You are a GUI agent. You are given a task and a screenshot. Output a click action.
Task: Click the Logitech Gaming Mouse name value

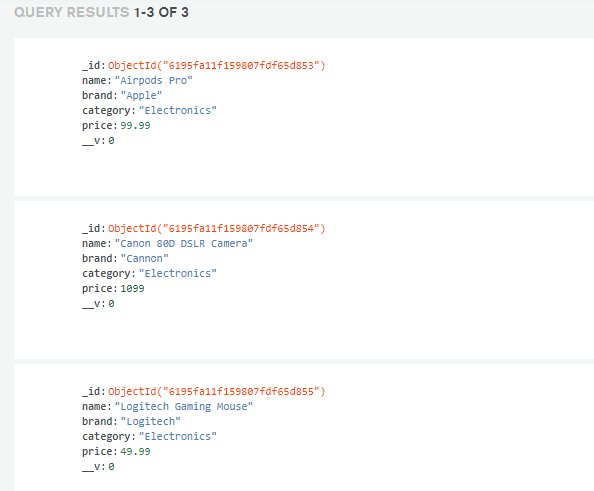pyautogui.click(x=184, y=407)
